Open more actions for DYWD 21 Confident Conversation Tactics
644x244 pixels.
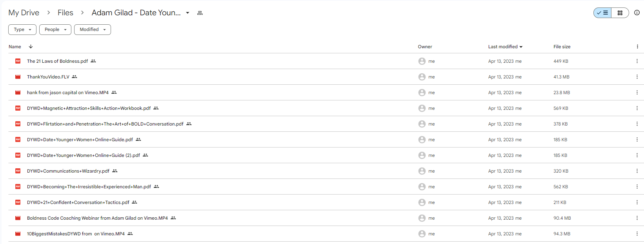point(637,202)
